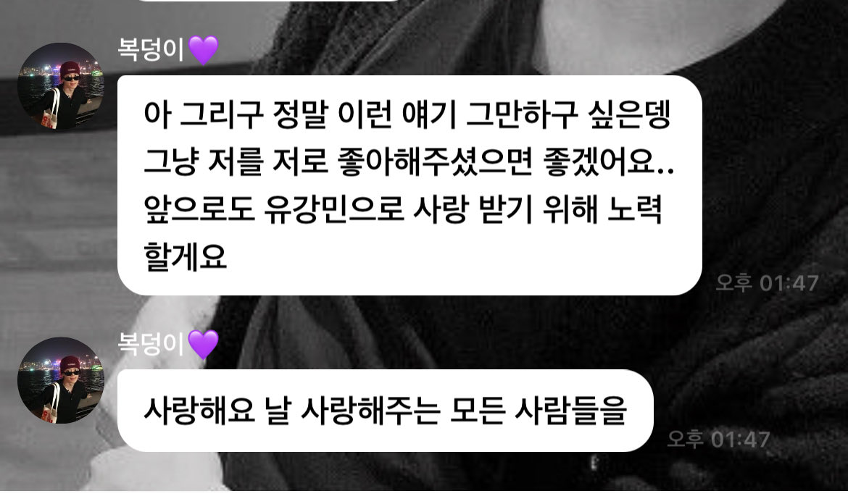Click purple heart above the long message
Image resolution: width=848 pixels, height=504 pixels.
click(x=204, y=50)
